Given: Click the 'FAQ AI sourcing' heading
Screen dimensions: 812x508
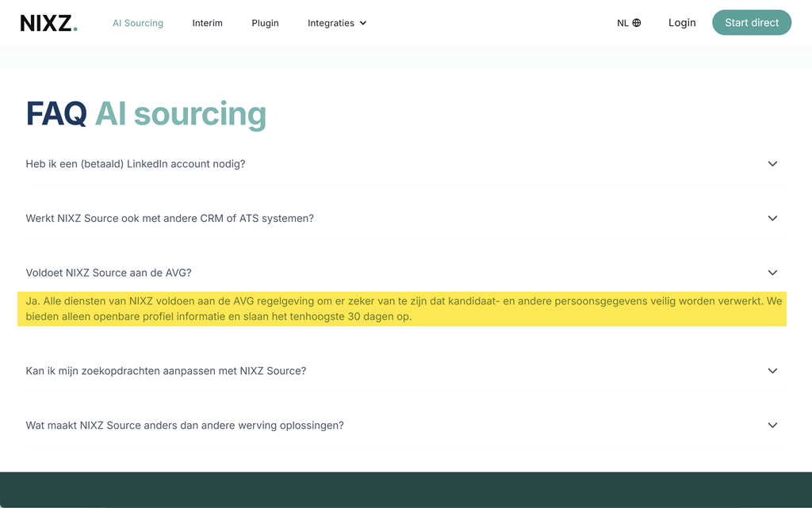Looking at the screenshot, I should tap(146, 114).
